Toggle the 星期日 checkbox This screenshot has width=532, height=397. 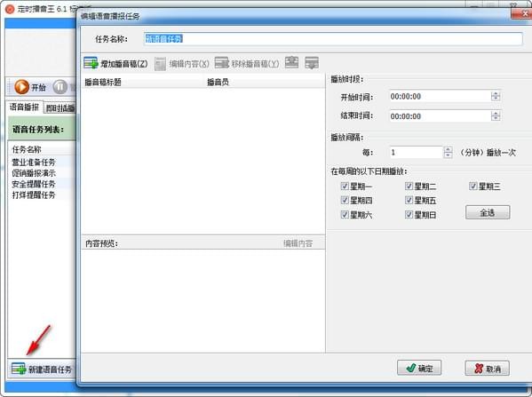coord(409,214)
